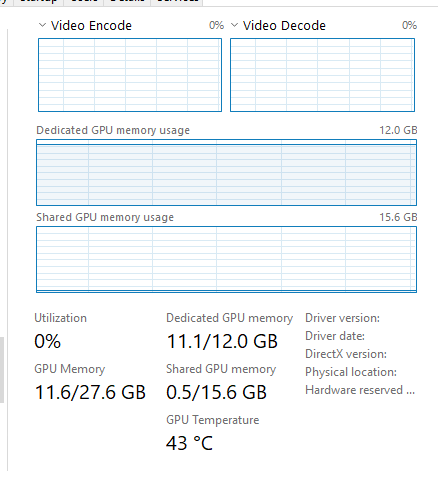438x484 pixels.
Task: Click the Video Encode usage graph
Action: [130, 75]
